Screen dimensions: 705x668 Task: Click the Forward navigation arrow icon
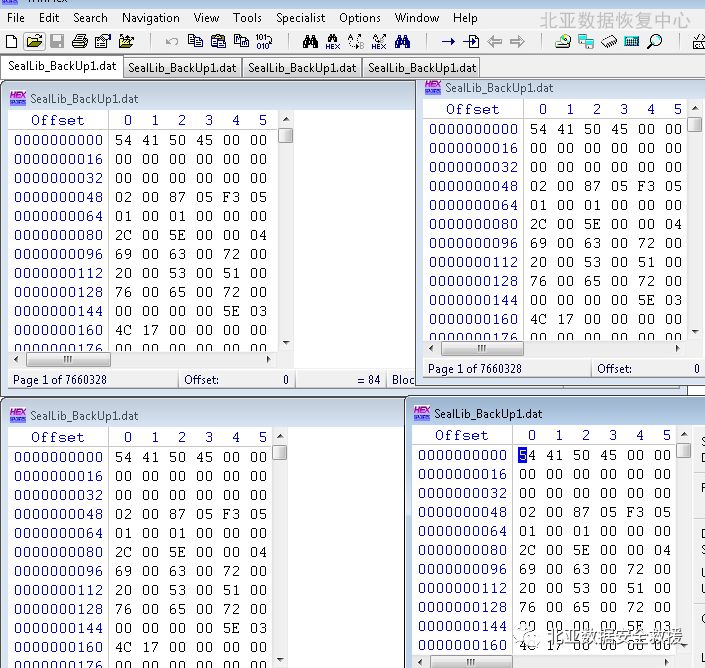(518, 42)
